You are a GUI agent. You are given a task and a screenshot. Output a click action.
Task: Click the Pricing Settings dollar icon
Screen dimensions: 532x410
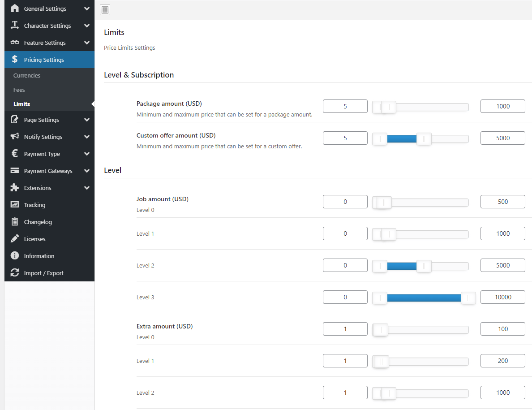coord(15,60)
